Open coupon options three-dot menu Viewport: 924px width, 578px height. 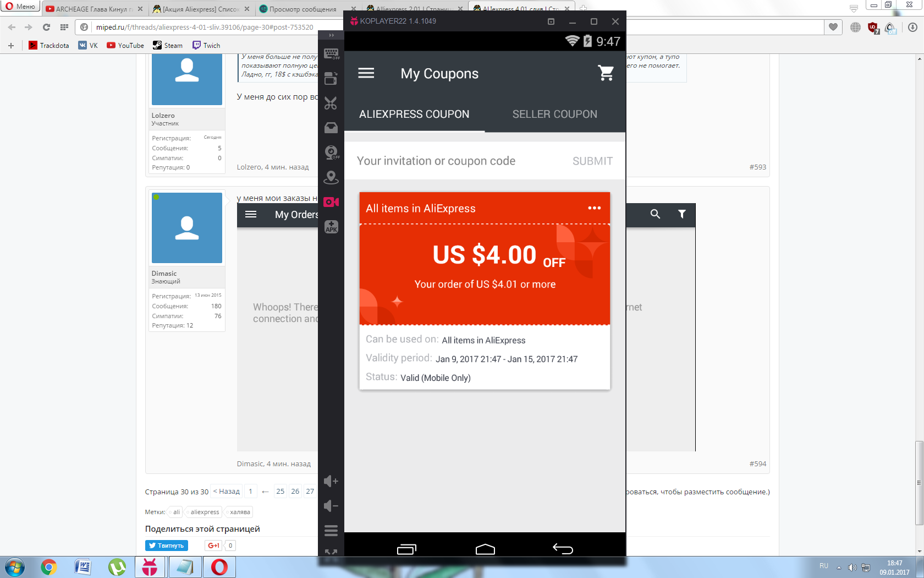coord(595,208)
